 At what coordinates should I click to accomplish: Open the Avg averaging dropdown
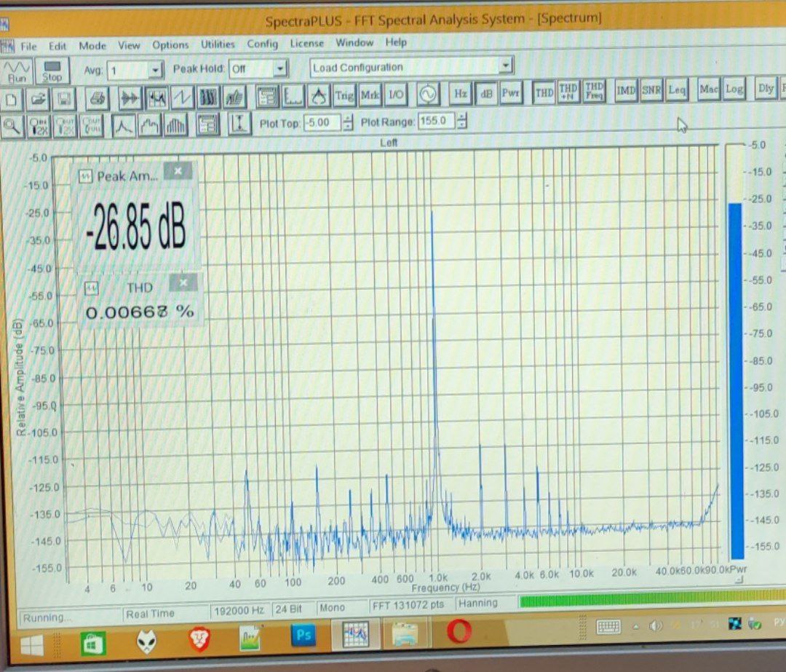tap(156, 70)
